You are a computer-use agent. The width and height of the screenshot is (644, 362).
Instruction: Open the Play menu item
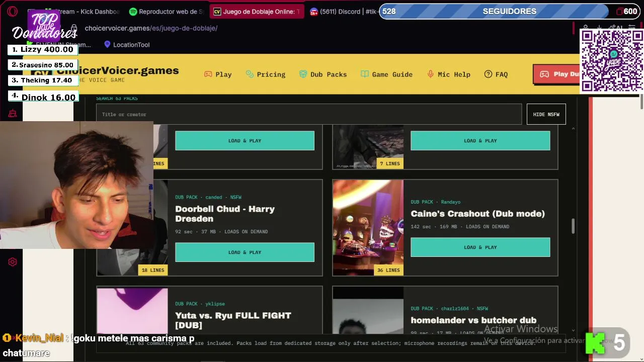tap(218, 74)
